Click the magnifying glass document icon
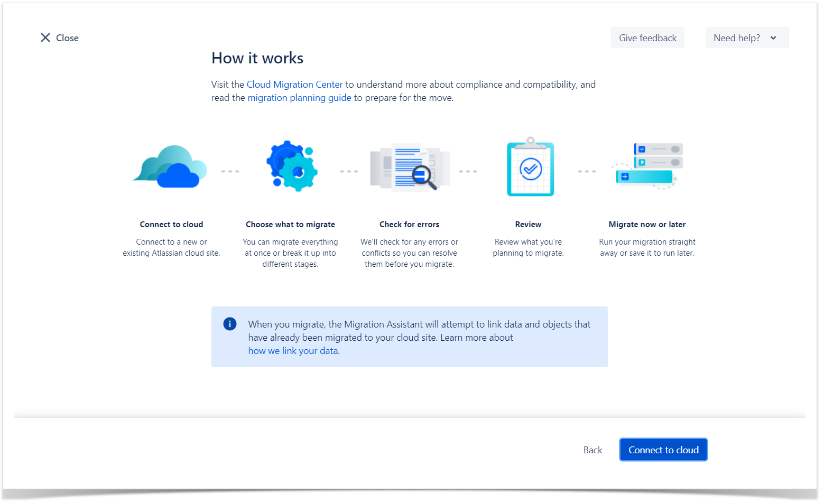The image size is (824, 504). point(410,167)
